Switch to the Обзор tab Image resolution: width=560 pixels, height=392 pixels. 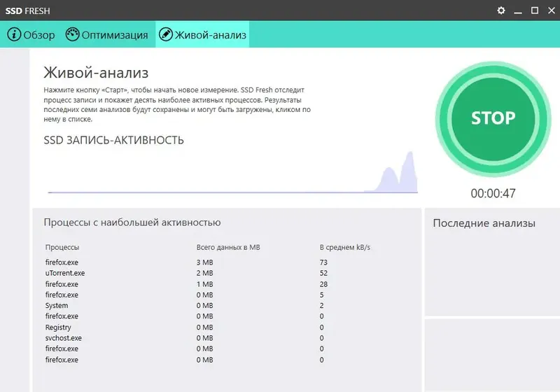coord(31,34)
